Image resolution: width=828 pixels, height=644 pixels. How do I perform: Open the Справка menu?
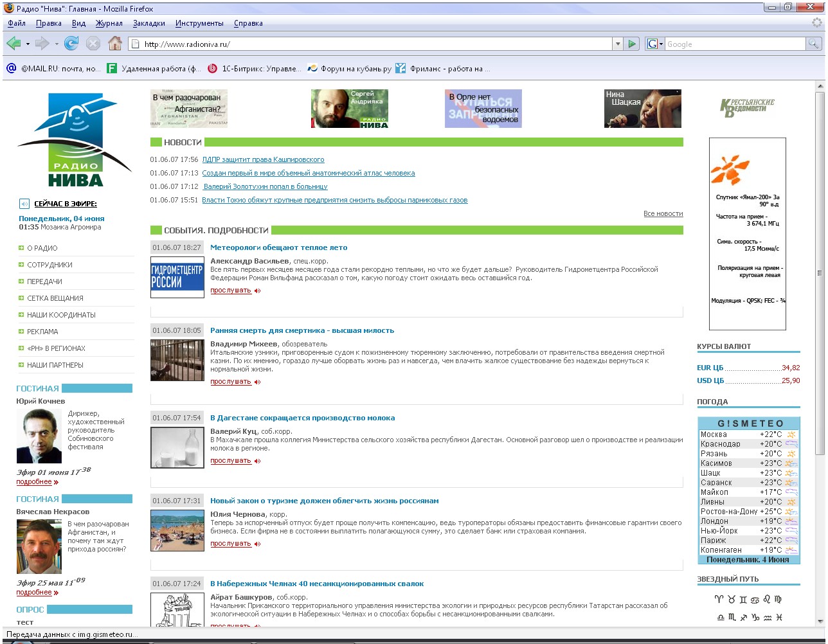pyautogui.click(x=248, y=23)
